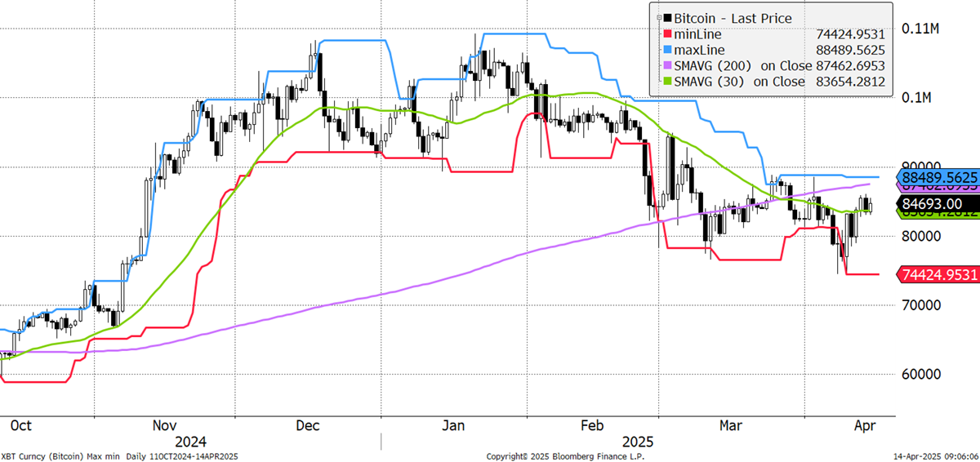Click legend value 87462.6953
The image size is (980, 462).
tap(849, 65)
